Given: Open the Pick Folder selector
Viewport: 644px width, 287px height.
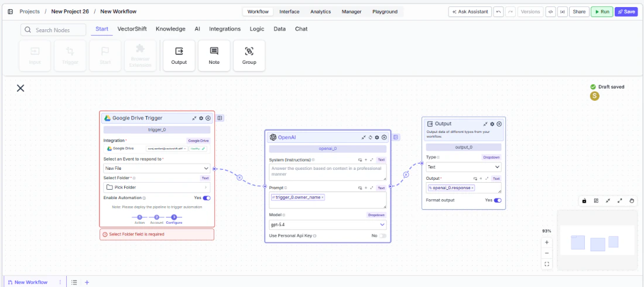Looking at the screenshot, I should click(157, 187).
